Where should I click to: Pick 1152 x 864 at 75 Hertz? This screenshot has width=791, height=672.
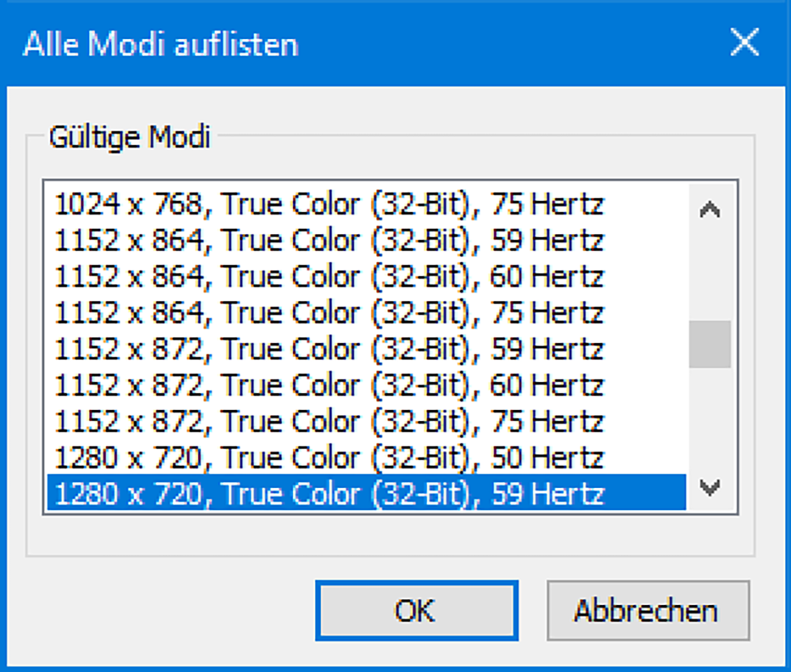click(329, 313)
